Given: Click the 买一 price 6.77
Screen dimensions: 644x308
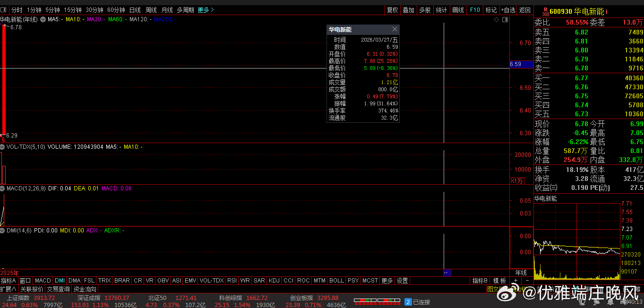Looking at the screenshot, I should pyautogui.click(x=581, y=78).
